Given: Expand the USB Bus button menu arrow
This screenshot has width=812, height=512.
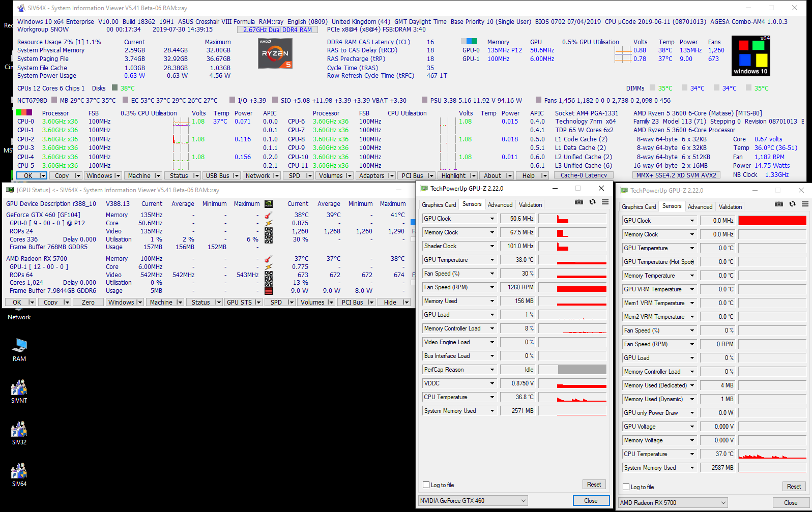Looking at the screenshot, I should (236, 176).
